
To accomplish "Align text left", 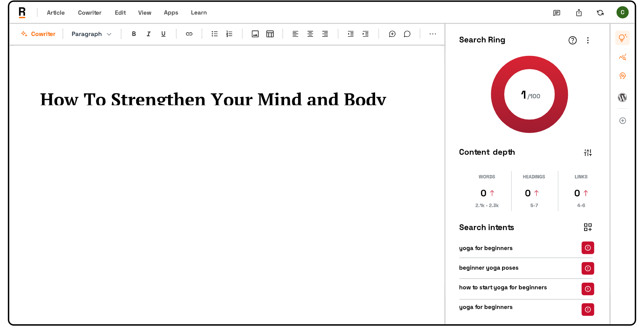I will click(x=295, y=34).
